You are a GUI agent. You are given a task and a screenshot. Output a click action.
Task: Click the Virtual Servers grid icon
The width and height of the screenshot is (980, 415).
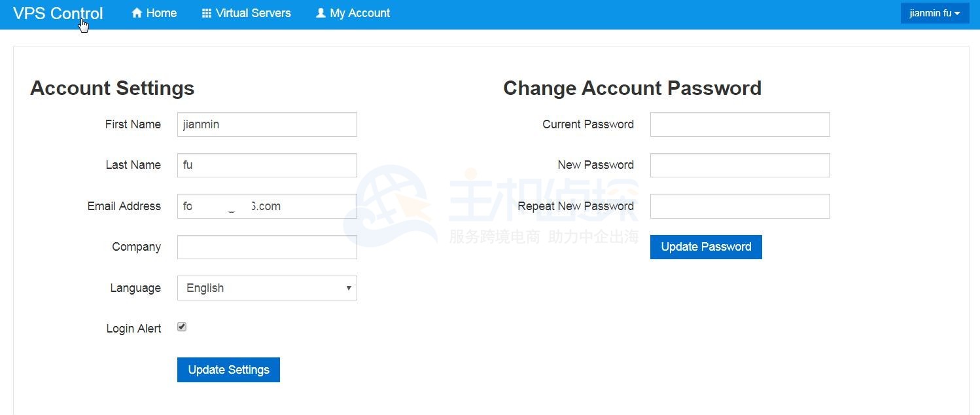pyautogui.click(x=207, y=13)
